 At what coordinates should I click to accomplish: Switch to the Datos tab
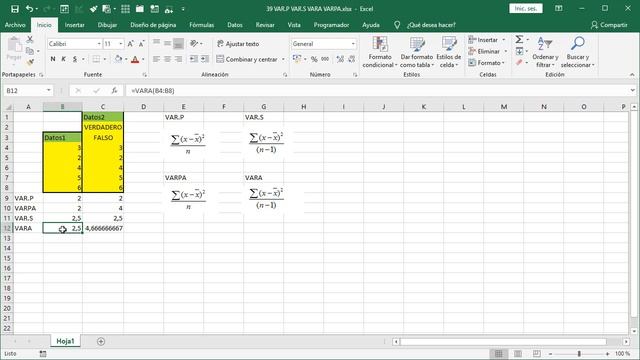[235, 25]
